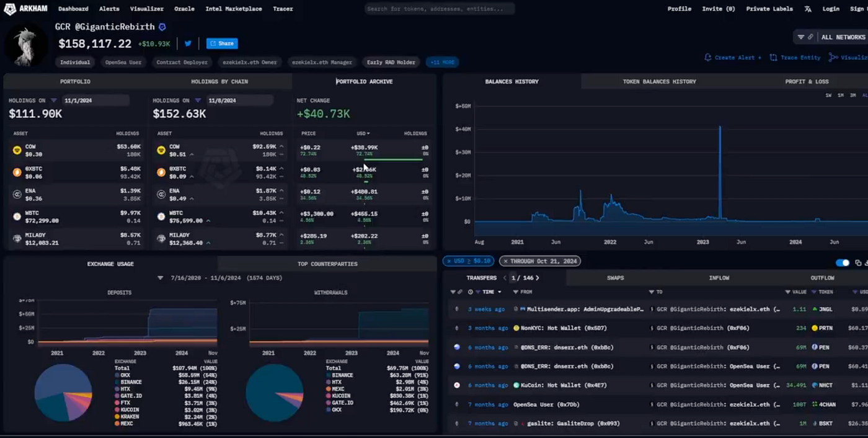Image resolution: width=868 pixels, height=438 pixels.
Task: Click the WBTC token icon in 11/8/2024 holdings
Action: (161, 217)
